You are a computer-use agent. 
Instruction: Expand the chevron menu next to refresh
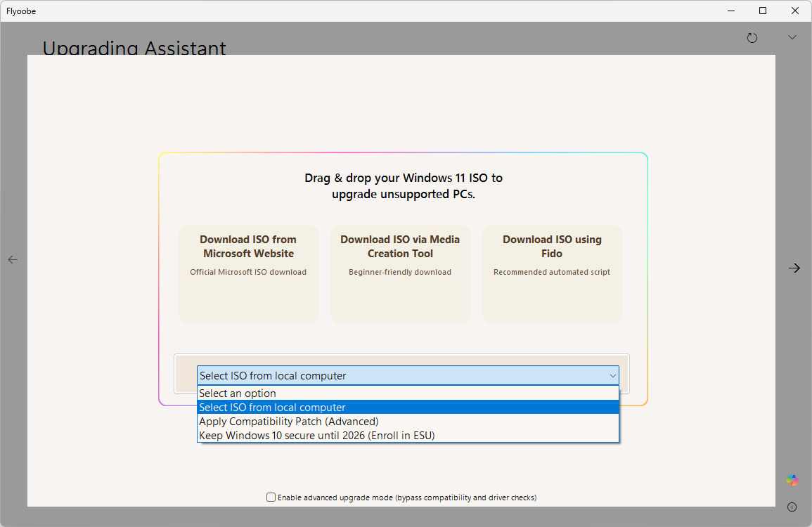(x=792, y=37)
